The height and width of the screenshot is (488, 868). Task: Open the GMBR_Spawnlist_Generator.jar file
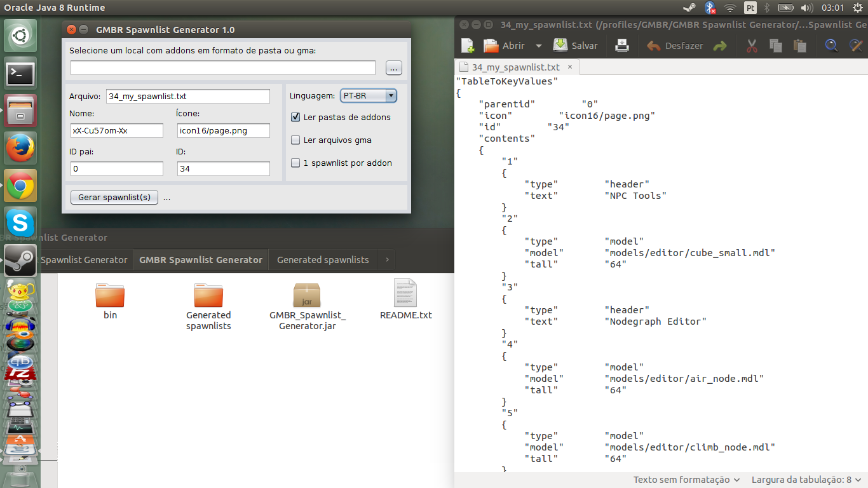tap(307, 295)
